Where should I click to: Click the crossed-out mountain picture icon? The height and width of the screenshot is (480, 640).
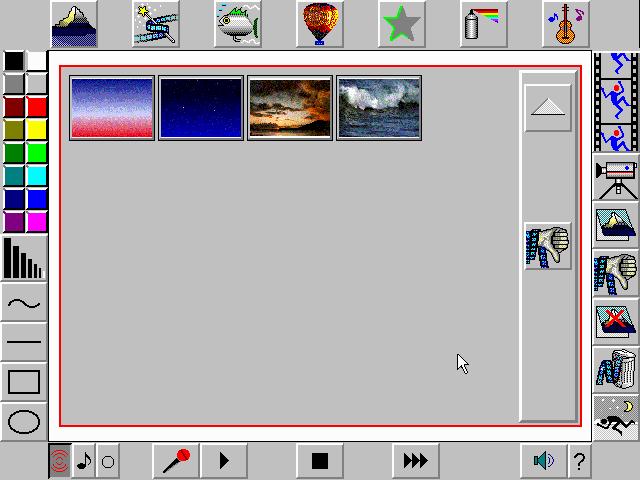pos(616,322)
